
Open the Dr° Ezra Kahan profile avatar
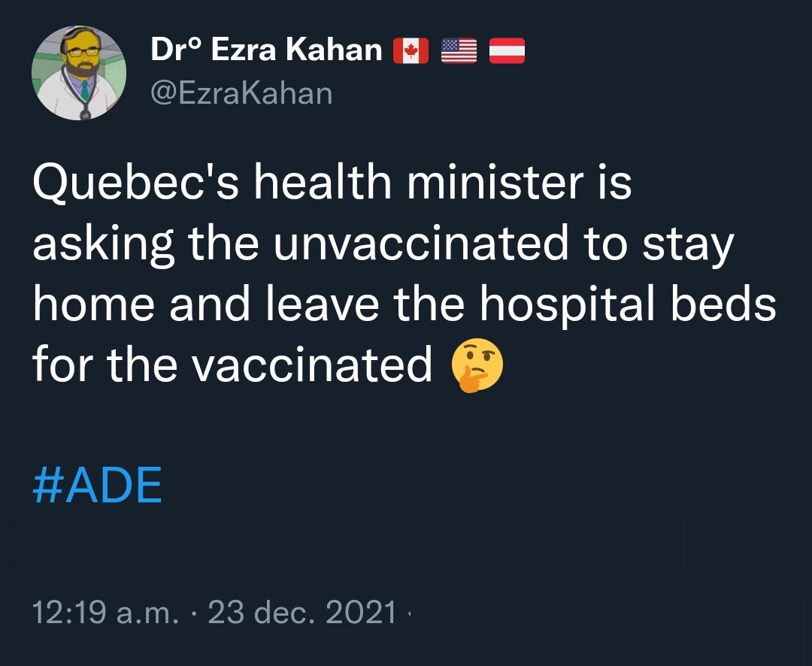pos(78,73)
